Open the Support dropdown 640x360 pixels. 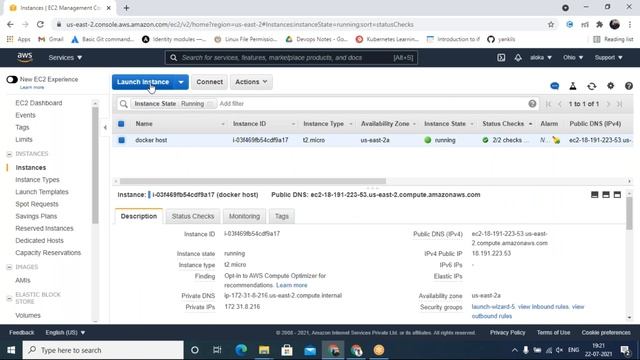(609, 58)
